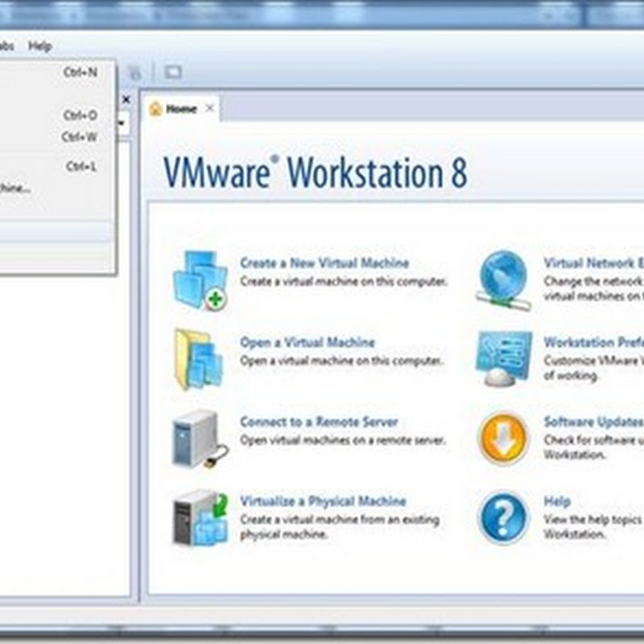Click text "Open virtual machines on a remote server."

(x=343, y=440)
